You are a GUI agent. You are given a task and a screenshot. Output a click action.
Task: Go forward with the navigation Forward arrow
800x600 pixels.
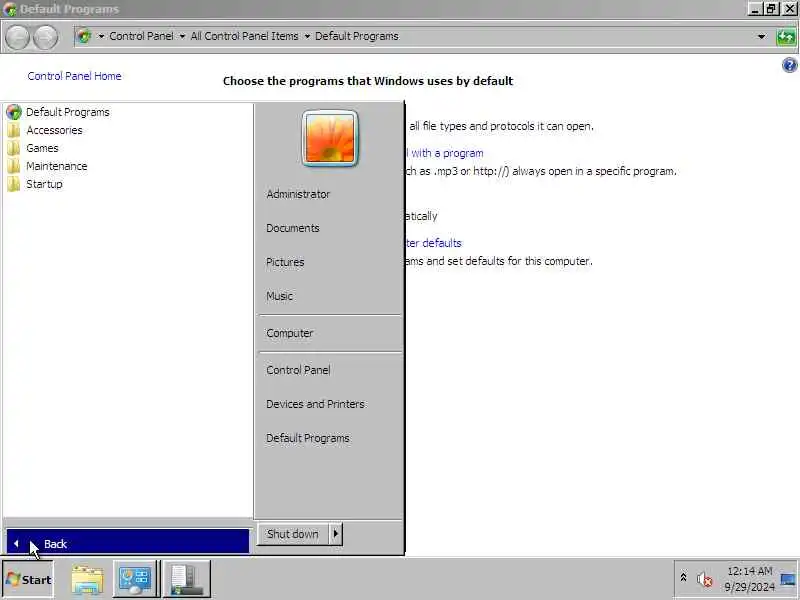45,37
